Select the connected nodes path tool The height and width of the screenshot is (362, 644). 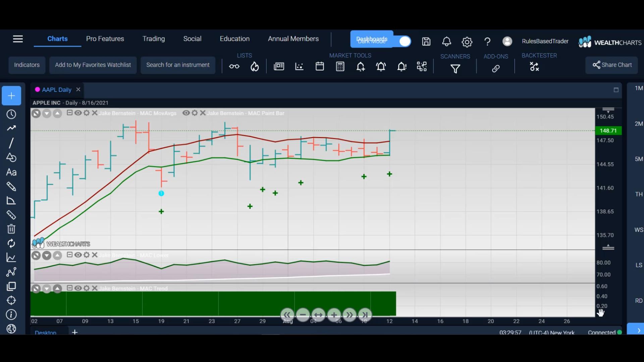pos(11,272)
